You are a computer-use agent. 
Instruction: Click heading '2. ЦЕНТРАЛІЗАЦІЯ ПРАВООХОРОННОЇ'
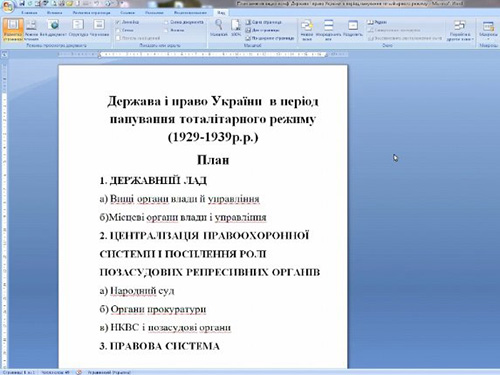[x=204, y=236]
